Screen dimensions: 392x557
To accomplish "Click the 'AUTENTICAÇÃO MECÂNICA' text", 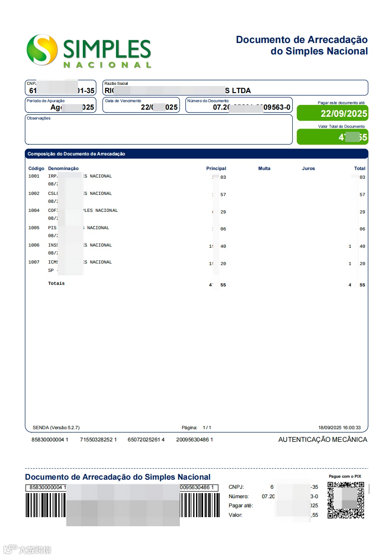I will click(323, 439).
